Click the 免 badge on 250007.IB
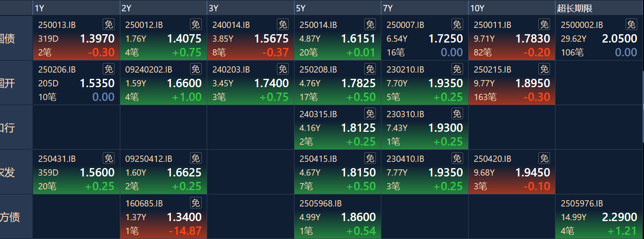 click(457, 25)
